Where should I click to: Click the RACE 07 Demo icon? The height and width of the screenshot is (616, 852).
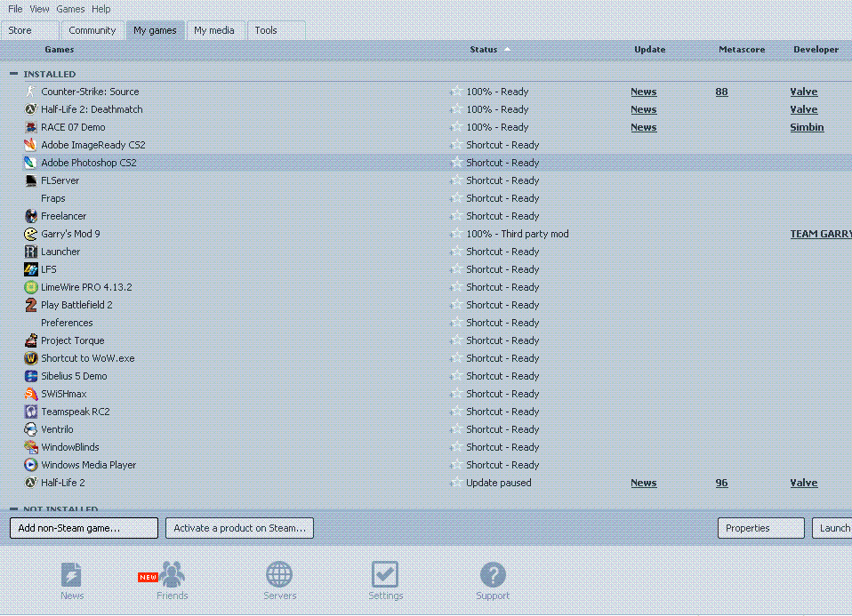coord(31,127)
